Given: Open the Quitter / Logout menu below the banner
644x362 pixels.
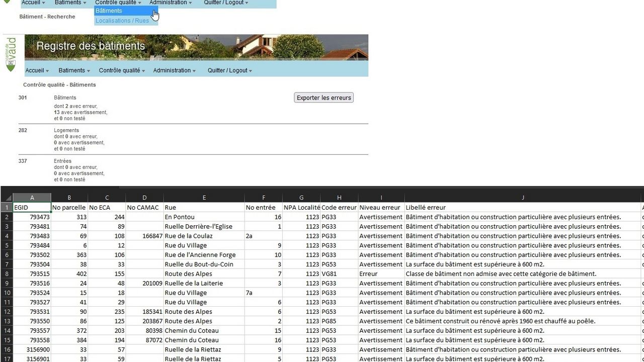Looking at the screenshot, I should [x=230, y=70].
